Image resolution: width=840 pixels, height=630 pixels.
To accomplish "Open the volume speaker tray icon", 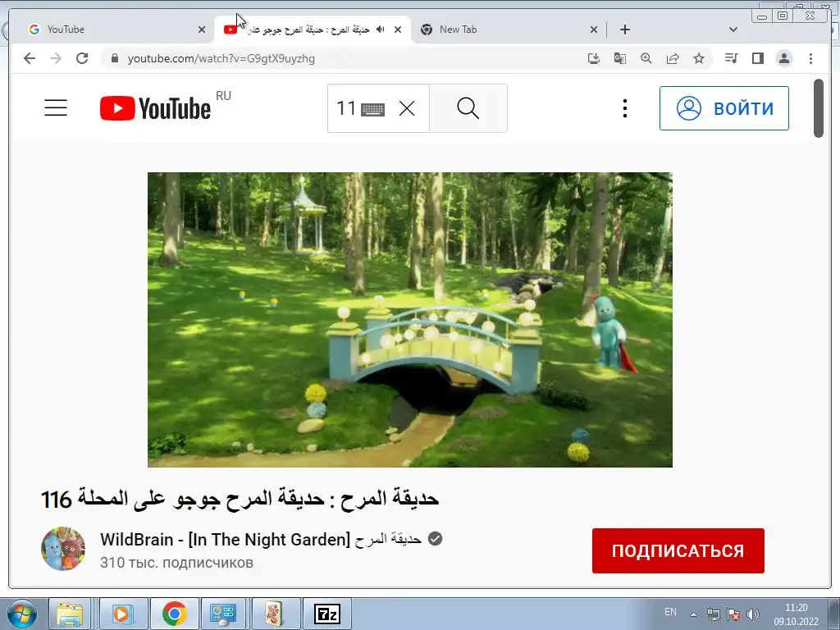I will click(x=753, y=614).
